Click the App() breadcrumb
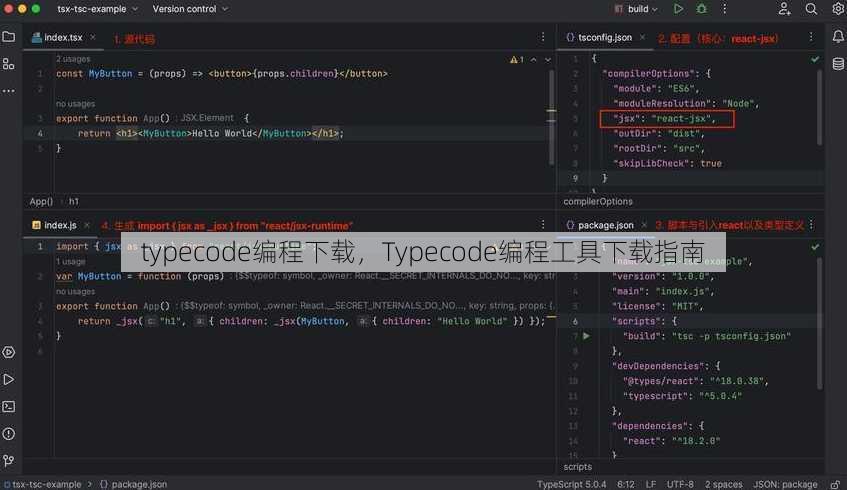The height and width of the screenshot is (490, 847). tap(41, 202)
